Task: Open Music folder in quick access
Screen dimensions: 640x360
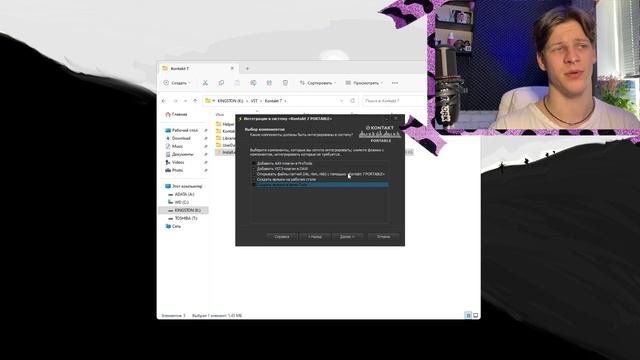Action: (174, 146)
